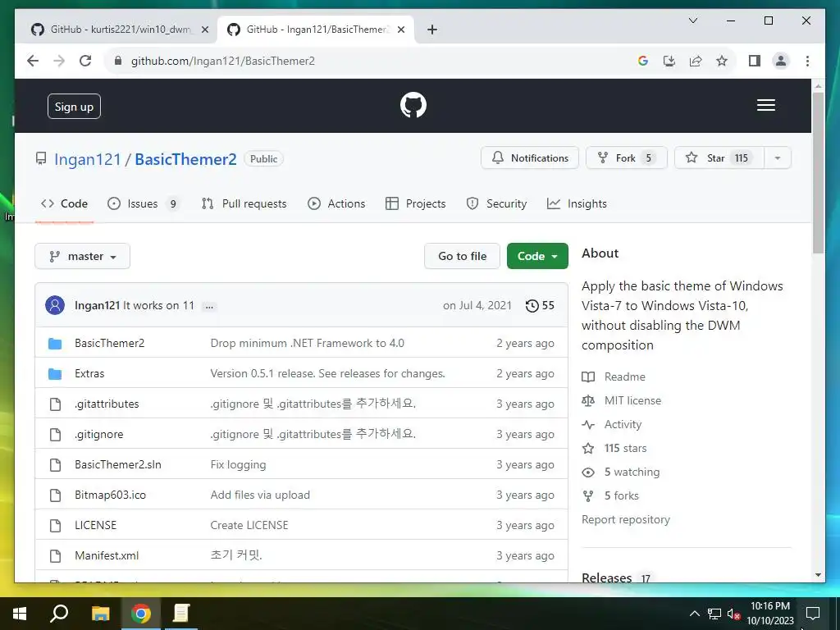Click the page vertical scrollbar thumb
Image resolution: width=840 pixels, height=630 pixels.
point(818,172)
